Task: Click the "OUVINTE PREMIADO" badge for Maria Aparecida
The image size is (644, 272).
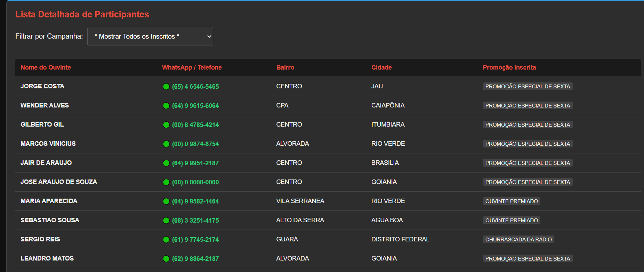Action: pyautogui.click(x=512, y=201)
